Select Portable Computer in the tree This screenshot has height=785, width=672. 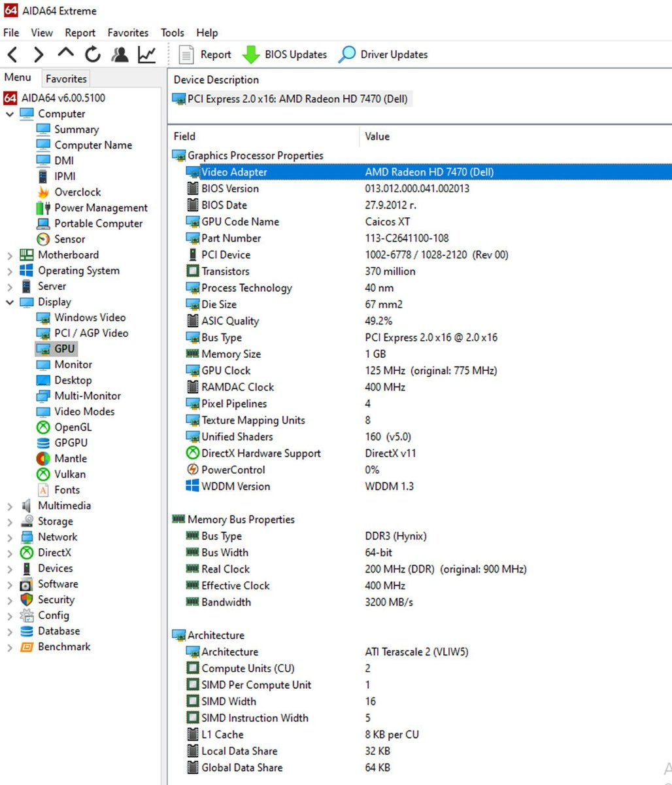coord(89,224)
